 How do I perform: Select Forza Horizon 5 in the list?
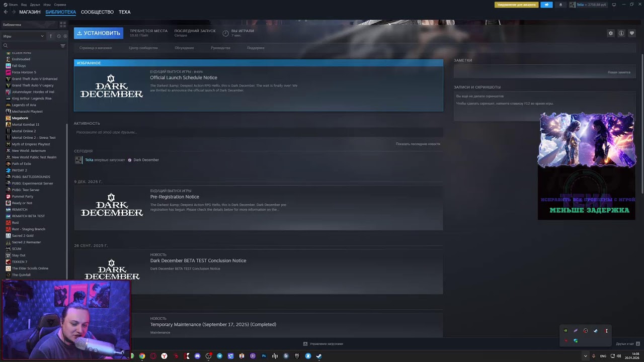coord(24,72)
